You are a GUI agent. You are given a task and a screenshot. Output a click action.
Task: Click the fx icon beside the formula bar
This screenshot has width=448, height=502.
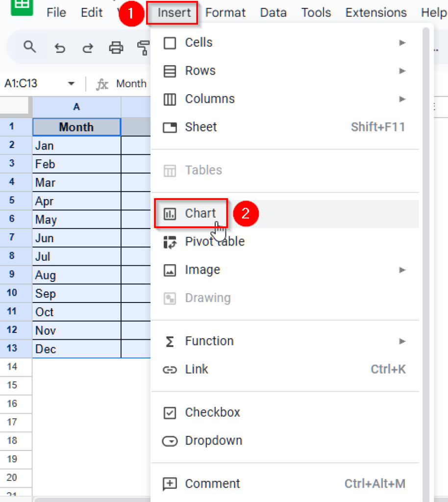coord(101,84)
